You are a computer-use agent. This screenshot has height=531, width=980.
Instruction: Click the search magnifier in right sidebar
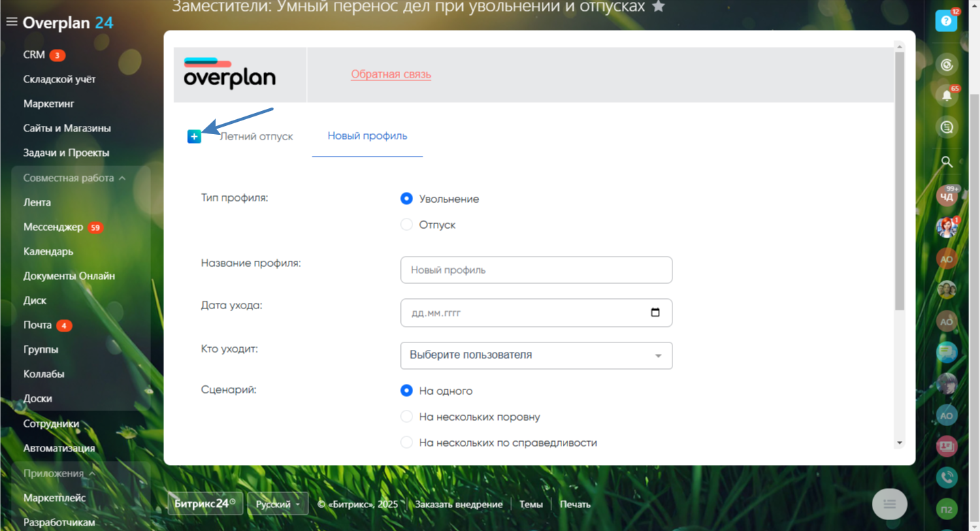pos(946,162)
